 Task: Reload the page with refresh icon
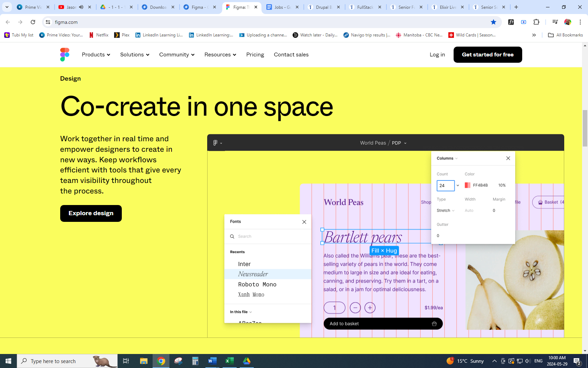click(x=33, y=22)
